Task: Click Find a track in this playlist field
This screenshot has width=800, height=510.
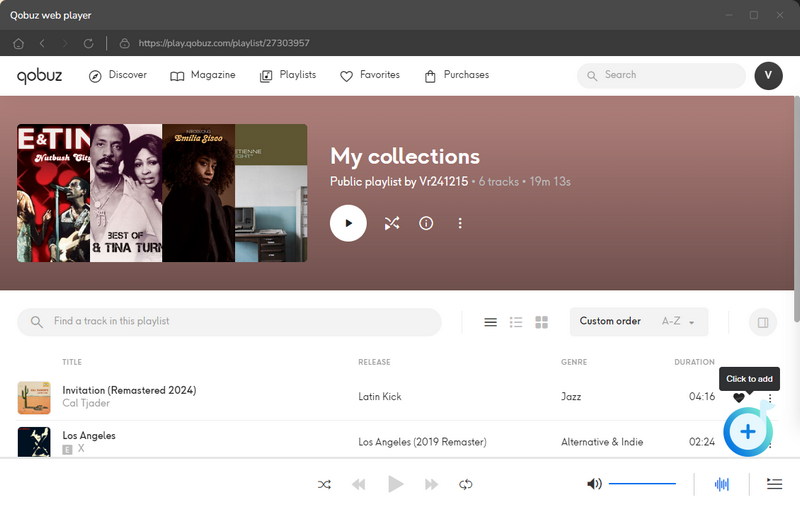Action: coord(229,321)
